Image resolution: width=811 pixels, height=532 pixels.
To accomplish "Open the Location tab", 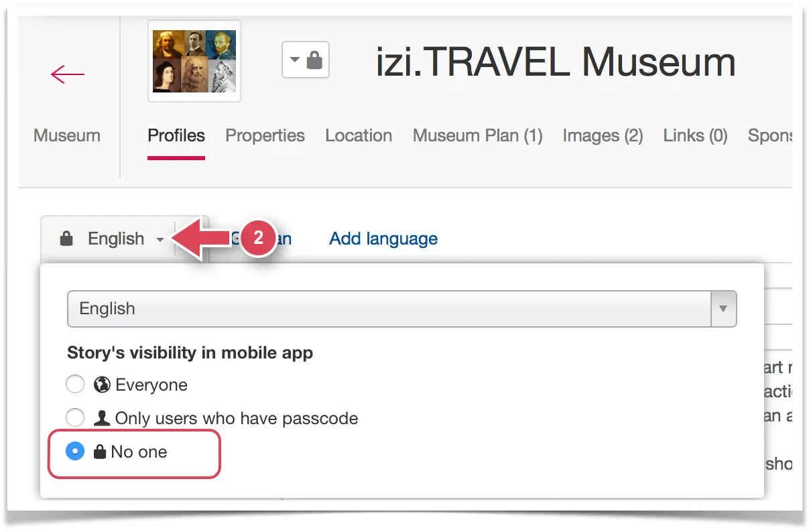I will pyautogui.click(x=359, y=135).
